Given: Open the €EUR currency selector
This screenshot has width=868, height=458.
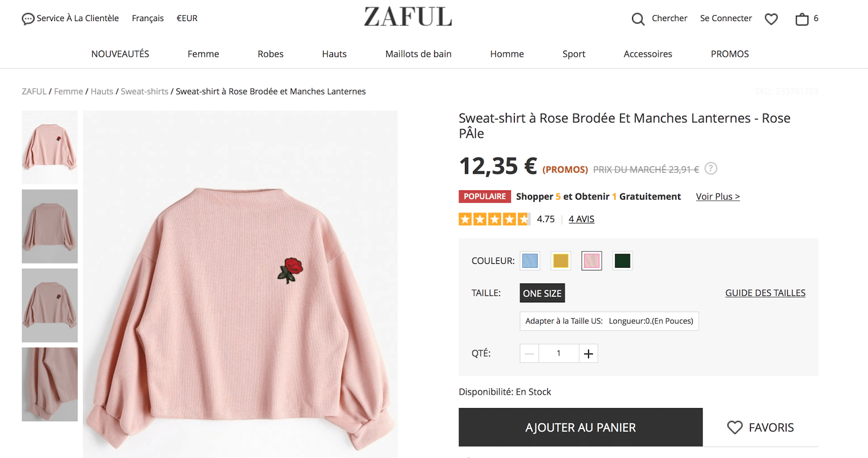Looking at the screenshot, I should pos(187,18).
